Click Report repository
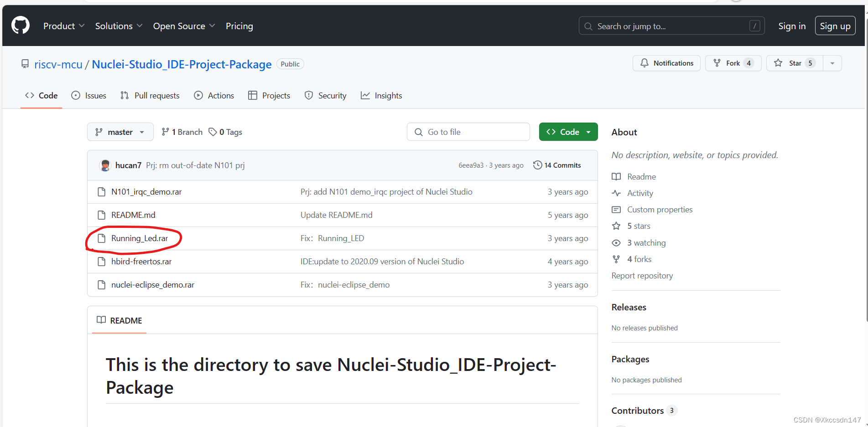The image size is (868, 427). point(642,276)
